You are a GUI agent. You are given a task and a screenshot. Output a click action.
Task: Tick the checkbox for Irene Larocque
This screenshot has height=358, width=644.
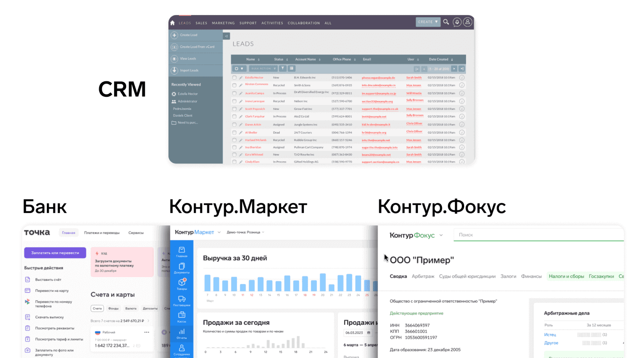(234, 101)
